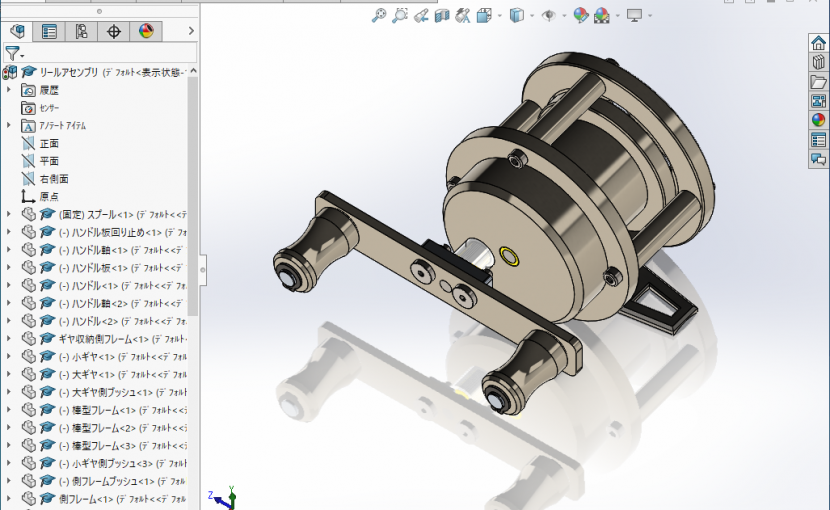Switch to the ConfigurationManager tab
The height and width of the screenshot is (510, 830).
tap(81, 32)
